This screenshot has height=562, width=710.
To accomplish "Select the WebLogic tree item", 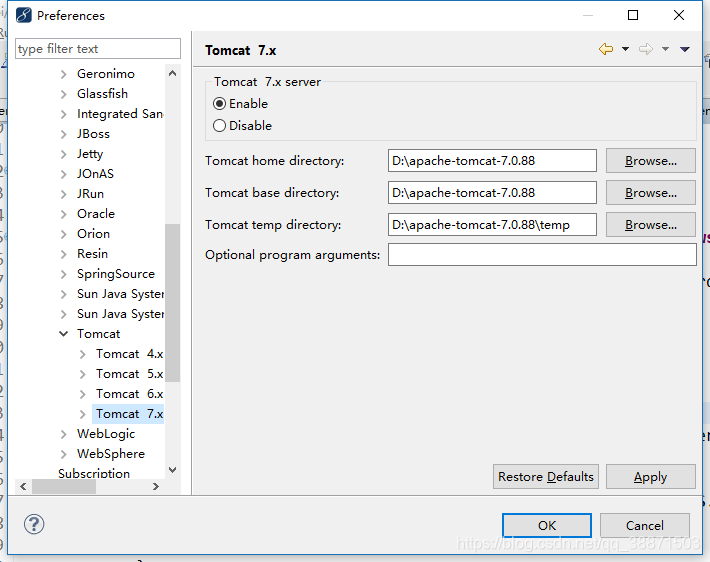I will pos(106,434).
